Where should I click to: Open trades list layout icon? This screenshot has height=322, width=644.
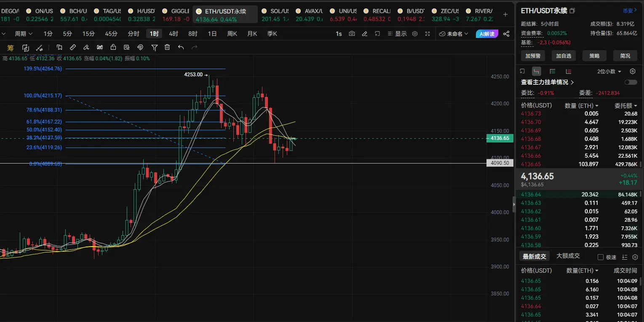(x=624, y=257)
